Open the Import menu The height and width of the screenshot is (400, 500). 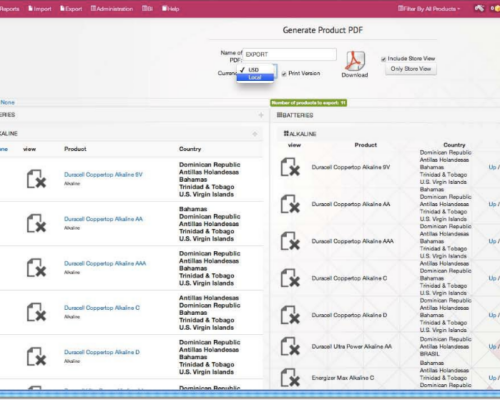(40, 9)
